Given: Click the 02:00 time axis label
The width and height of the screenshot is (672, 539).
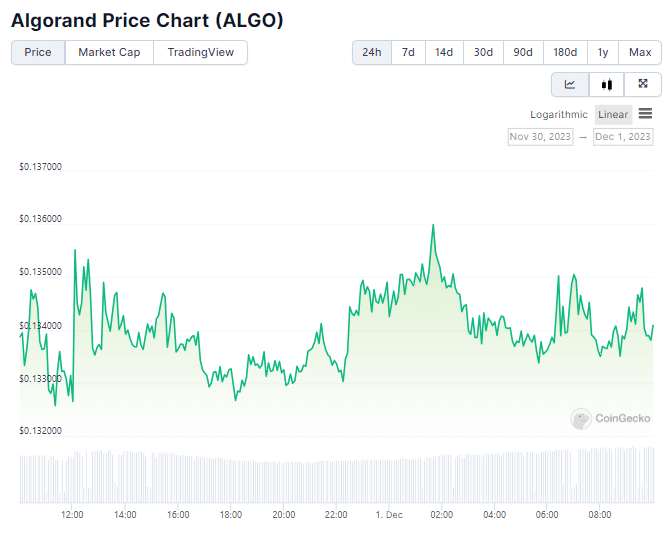Looking at the screenshot, I should pyautogui.click(x=441, y=515).
